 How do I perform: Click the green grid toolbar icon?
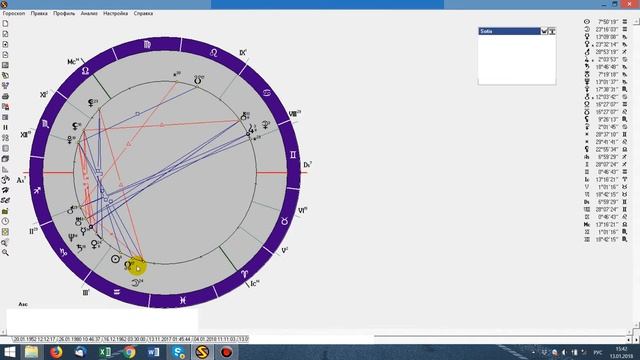tap(5, 232)
